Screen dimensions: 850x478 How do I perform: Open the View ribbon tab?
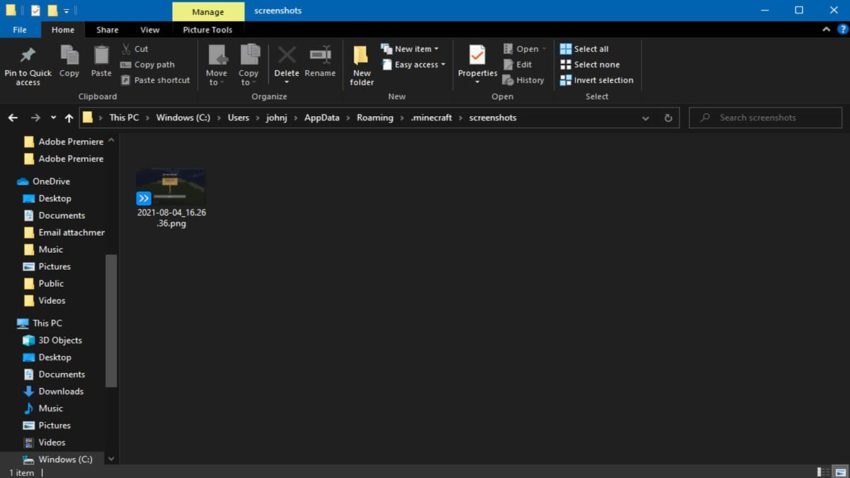149,30
